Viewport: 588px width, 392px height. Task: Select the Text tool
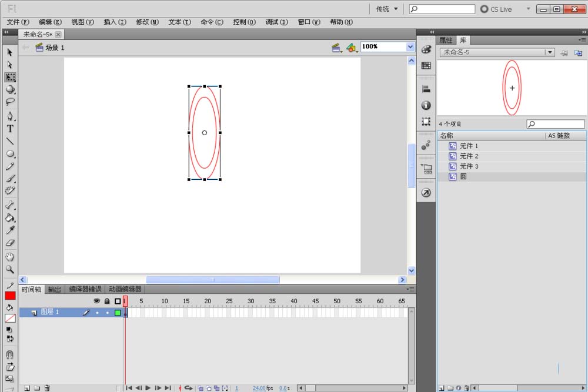pos(10,129)
